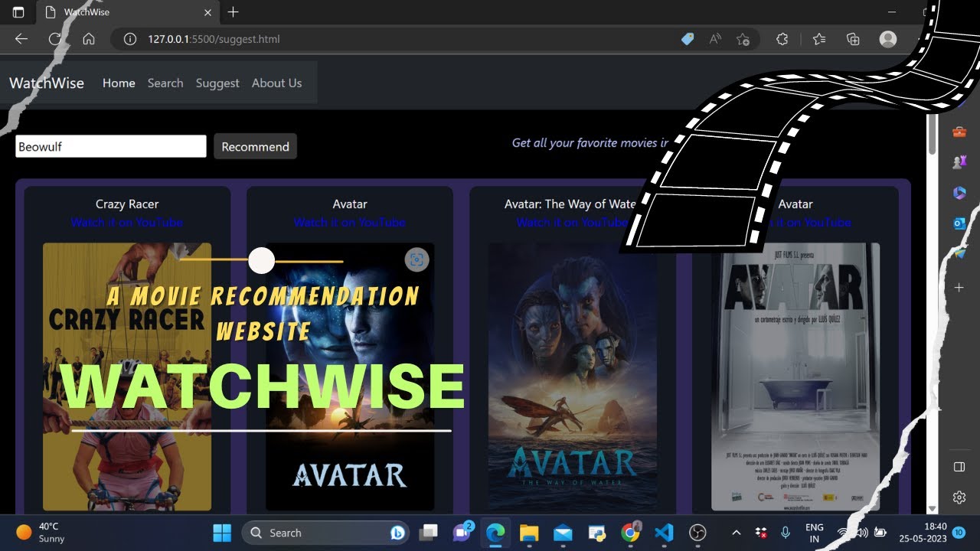Click the visual search icon on Avatar poster
980x551 pixels.
click(416, 259)
